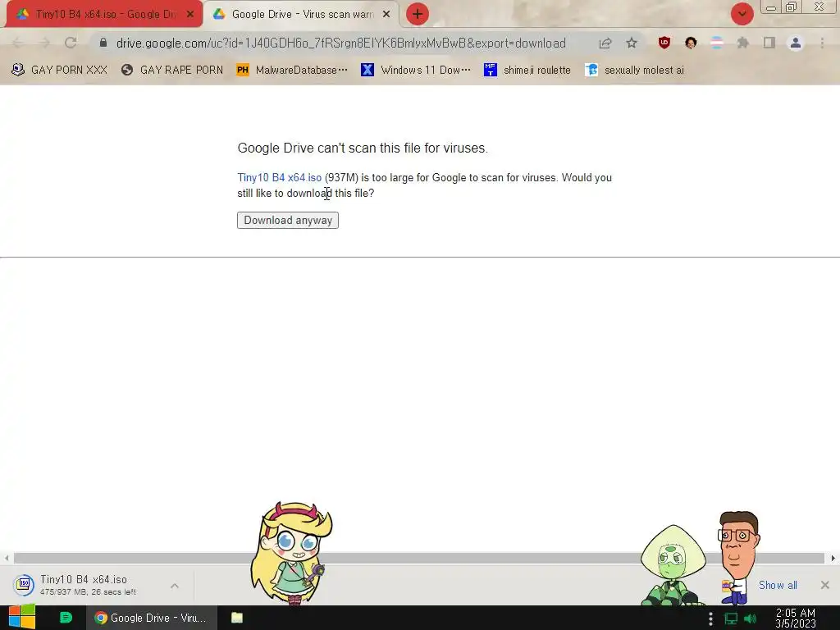Open the network status tray icon

tap(731, 619)
